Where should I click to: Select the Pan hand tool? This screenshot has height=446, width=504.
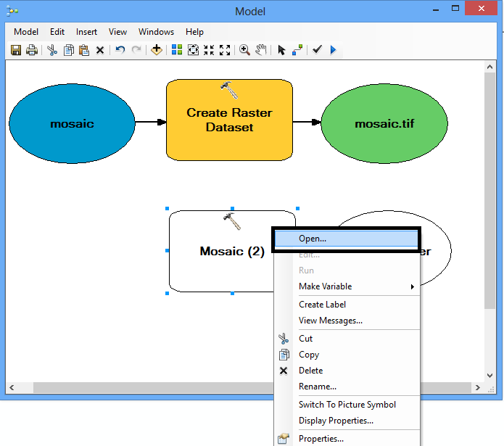tap(261, 50)
